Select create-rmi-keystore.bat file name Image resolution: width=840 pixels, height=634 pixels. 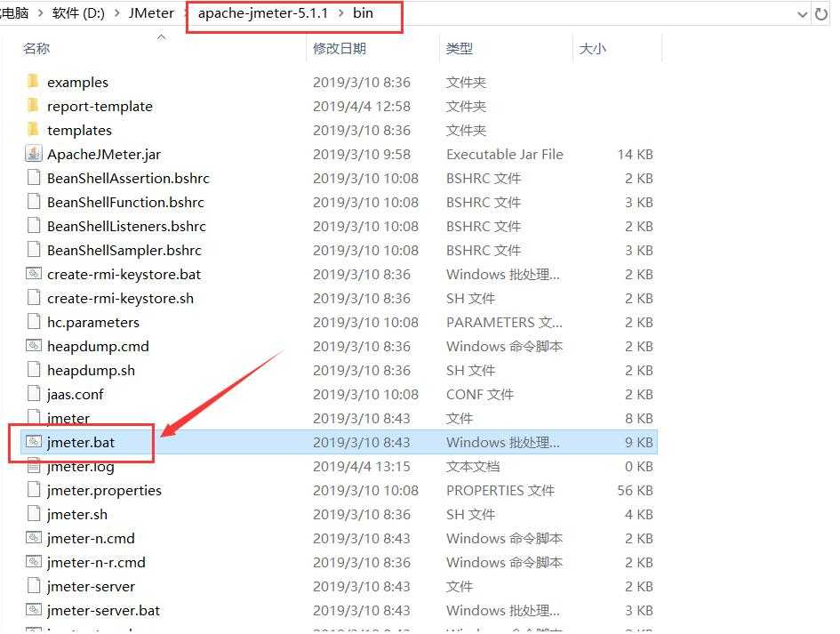tap(124, 275)
